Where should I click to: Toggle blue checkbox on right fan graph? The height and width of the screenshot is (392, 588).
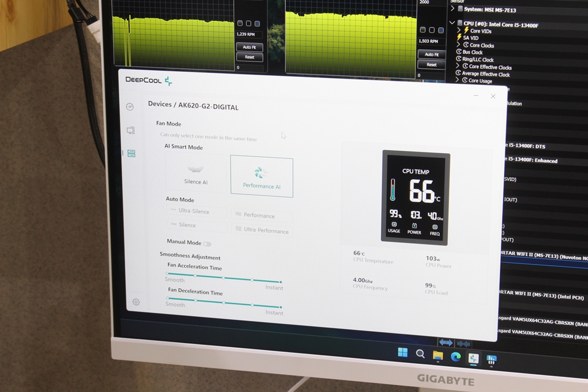click(x=441, y=30)
